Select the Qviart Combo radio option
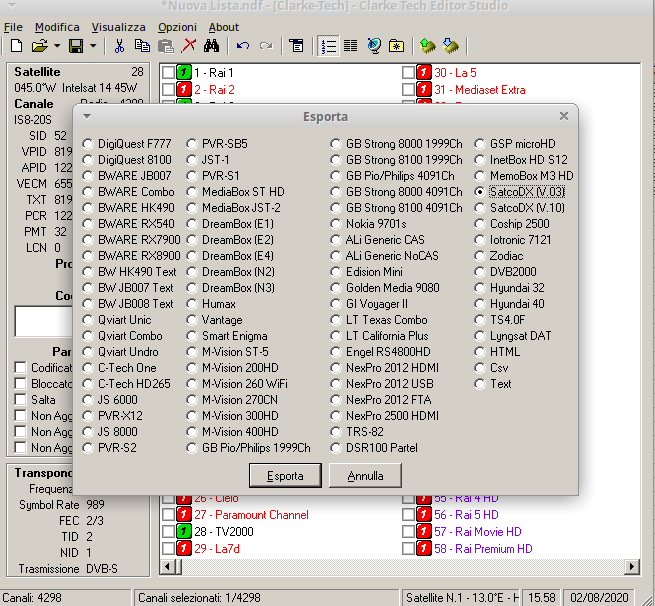The width and height of the screenshot is (655, 606). [88, 336]
